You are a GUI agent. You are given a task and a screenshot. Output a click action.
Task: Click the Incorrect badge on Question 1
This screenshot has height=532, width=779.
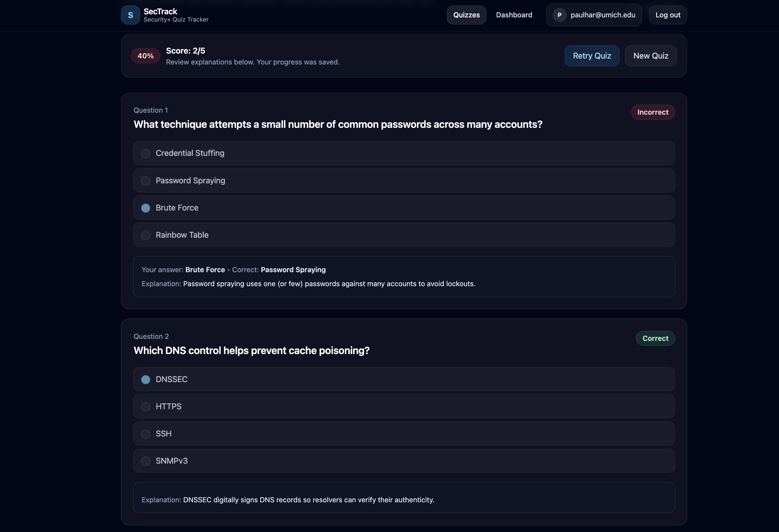pos(652,112)
